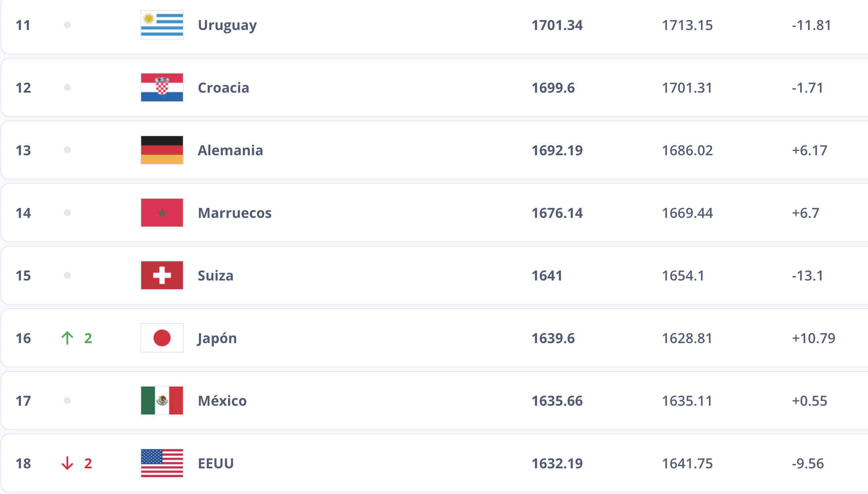The image size is (868, 494).
Task: Click Alemania's points change +6.17
Action: coord(809,150)
